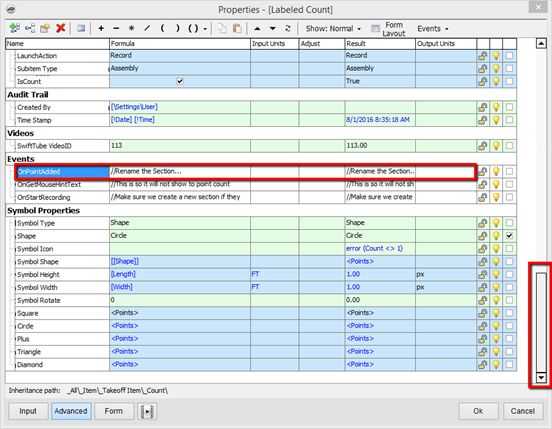
Task: Switch to the Input tab
Action: pos(28,411)
